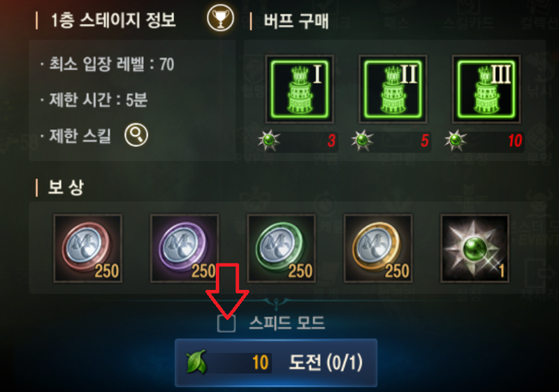Select the tower buff III icon
This screenshot has width=559, height=392.
486,89
